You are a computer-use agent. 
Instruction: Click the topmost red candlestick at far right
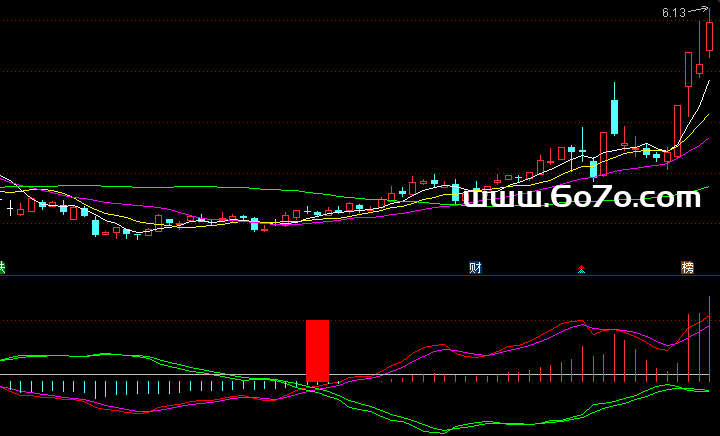(x=709, y=36)
